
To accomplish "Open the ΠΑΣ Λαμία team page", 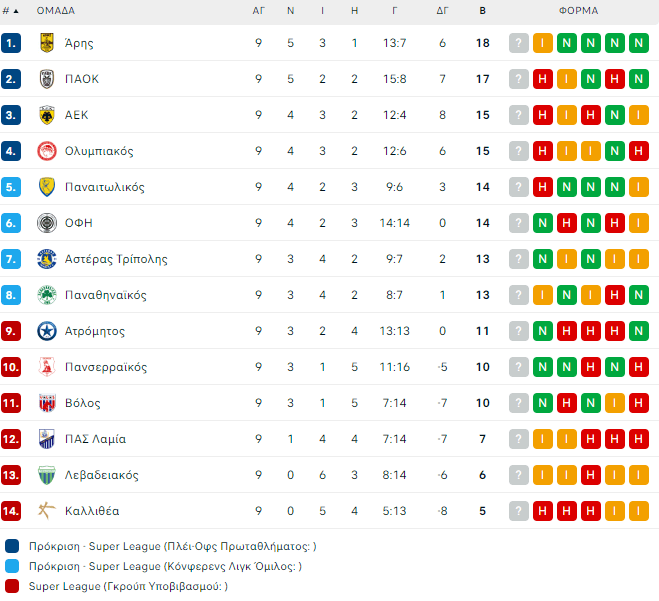I will pyautogui.click(x=95, y=439).
